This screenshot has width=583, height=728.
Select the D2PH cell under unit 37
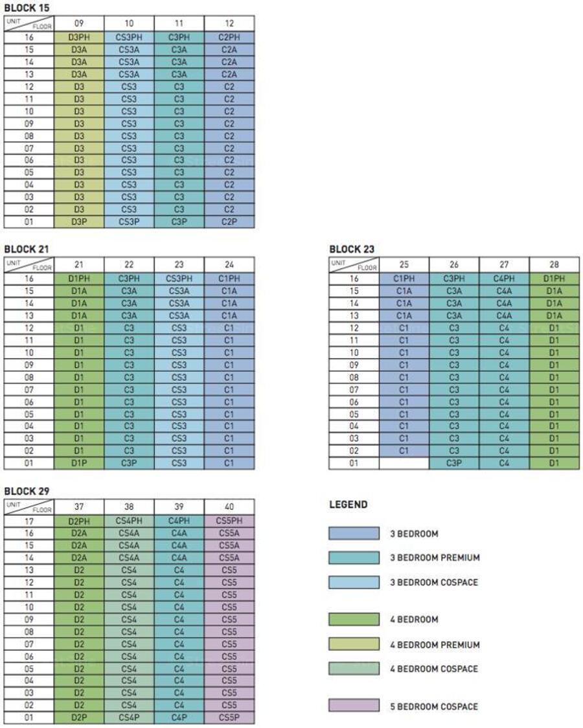(x=79, y=519)
